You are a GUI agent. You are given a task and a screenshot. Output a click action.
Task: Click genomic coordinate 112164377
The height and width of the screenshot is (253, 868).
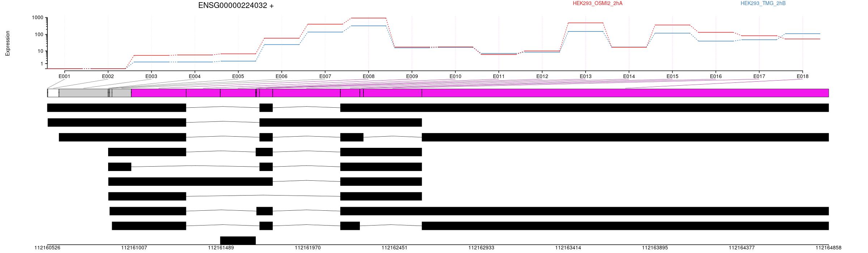pyautogui.click(x=742, y=248)
